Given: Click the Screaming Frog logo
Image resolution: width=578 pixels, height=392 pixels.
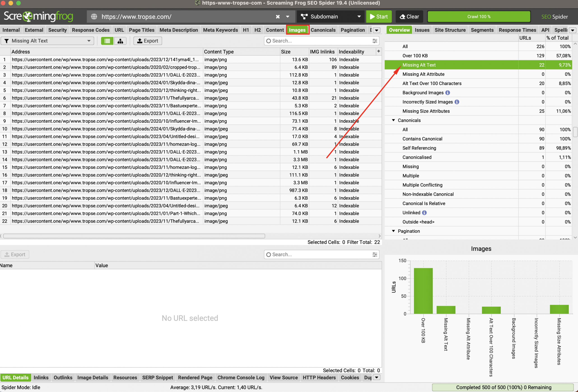Looking at the screenshot, I should click(x=38, y=16).
